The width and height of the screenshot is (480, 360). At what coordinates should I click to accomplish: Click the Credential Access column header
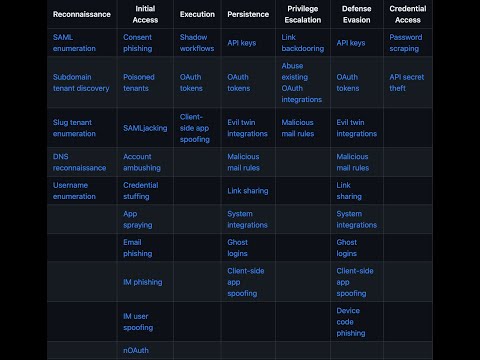(x=408, y=14)
